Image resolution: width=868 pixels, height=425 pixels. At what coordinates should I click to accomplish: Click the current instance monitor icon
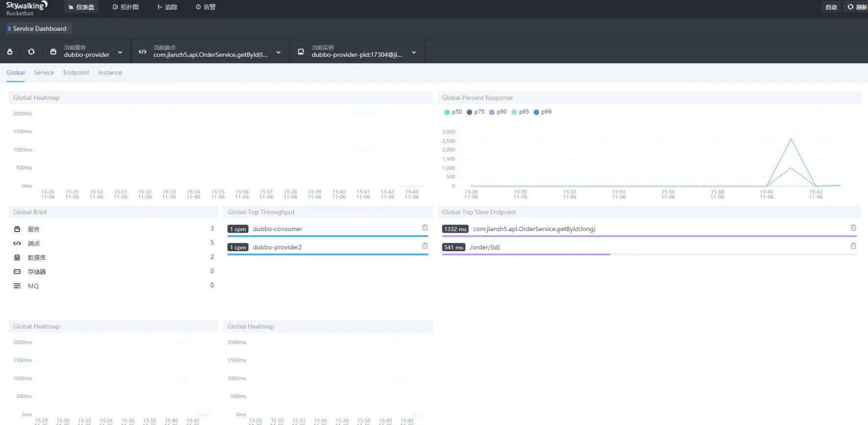tap(301, 51)
